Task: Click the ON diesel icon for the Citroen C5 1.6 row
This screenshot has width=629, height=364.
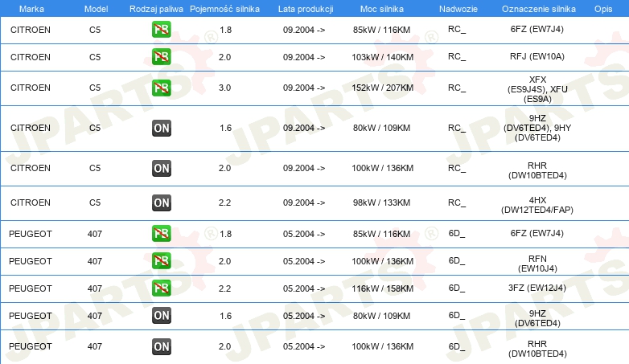Action: pyautogui.click(x=161, y=128)
